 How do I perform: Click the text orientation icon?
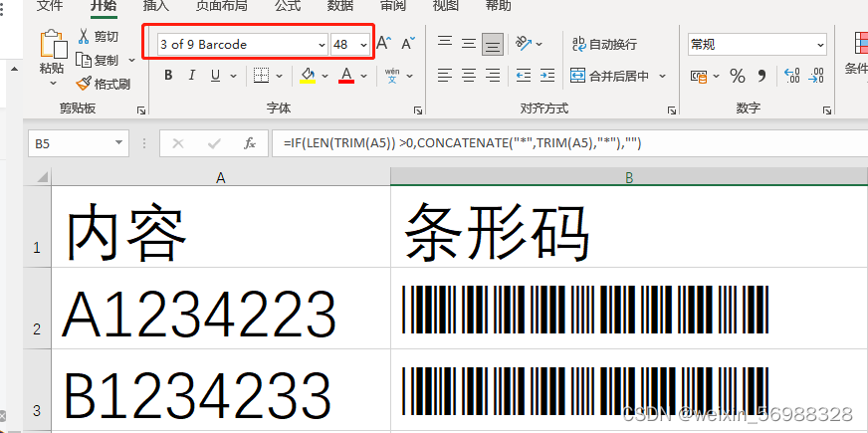tap(524, 43)
